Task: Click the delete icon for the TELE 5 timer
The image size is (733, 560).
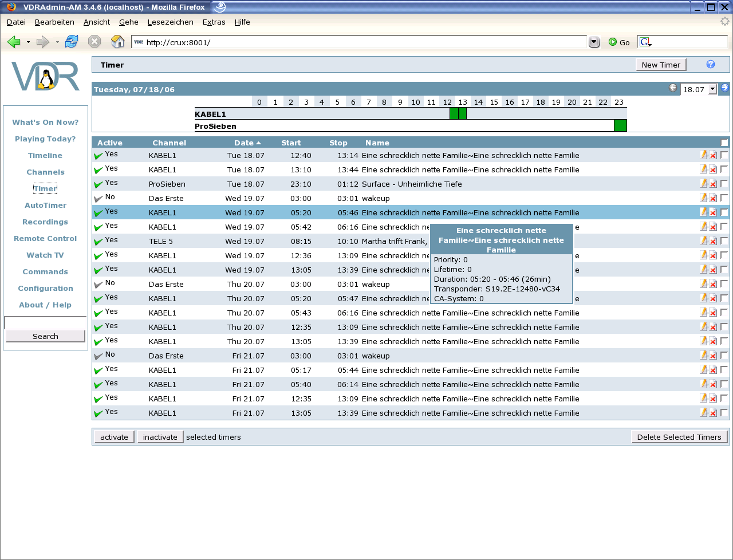Action: (713, 241)
